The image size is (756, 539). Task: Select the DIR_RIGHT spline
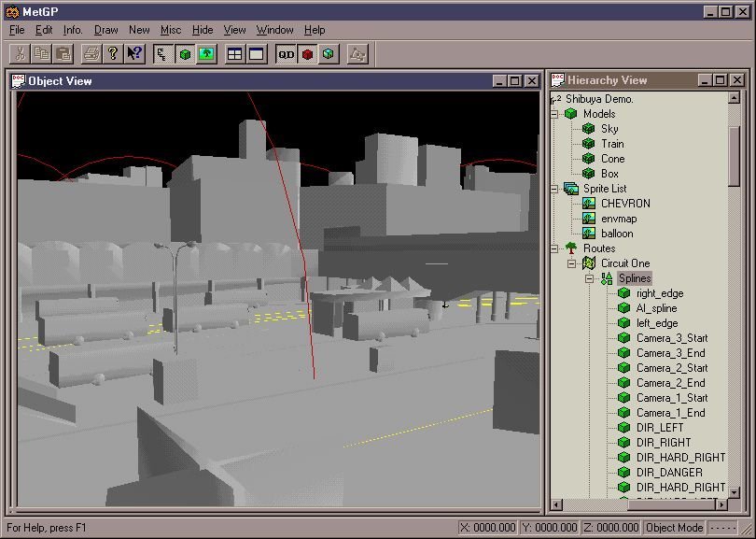click(x=664, y=443)
